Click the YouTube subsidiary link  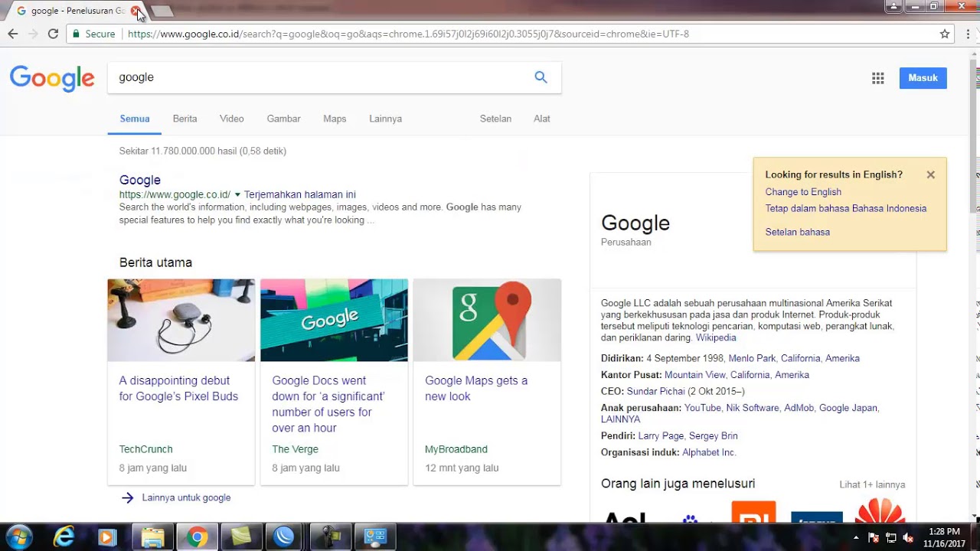click(x=702, y=408)
